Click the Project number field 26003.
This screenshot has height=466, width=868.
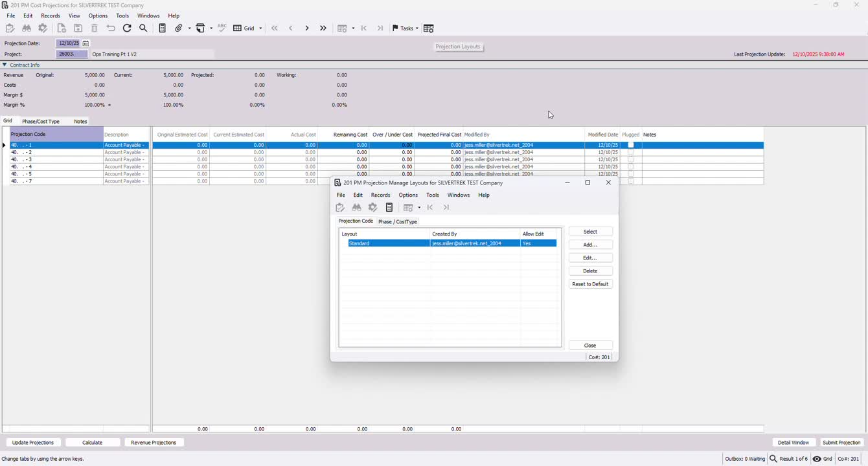click(72, 54)
